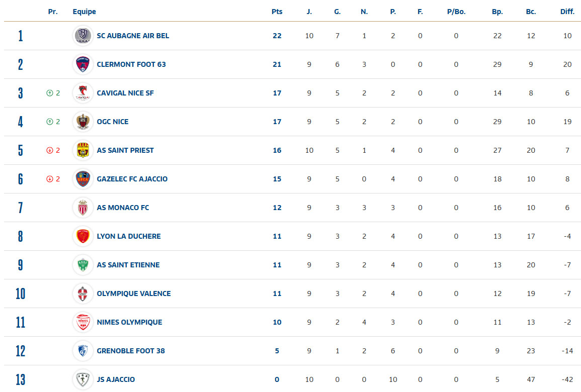This screenshot has height=392, width=581.
Task: Click the rank number 13 cell
Action: tap(20, 379)
